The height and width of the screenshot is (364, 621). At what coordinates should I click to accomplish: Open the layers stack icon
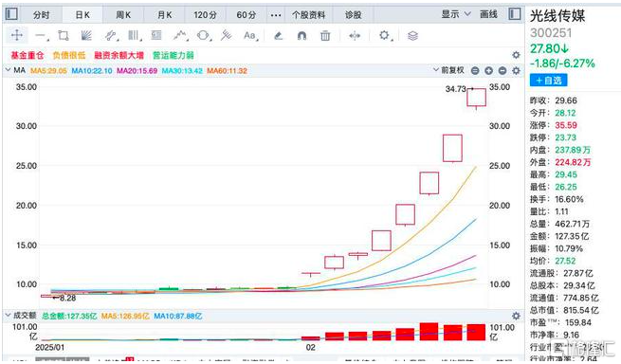click(x=412, y=36)
